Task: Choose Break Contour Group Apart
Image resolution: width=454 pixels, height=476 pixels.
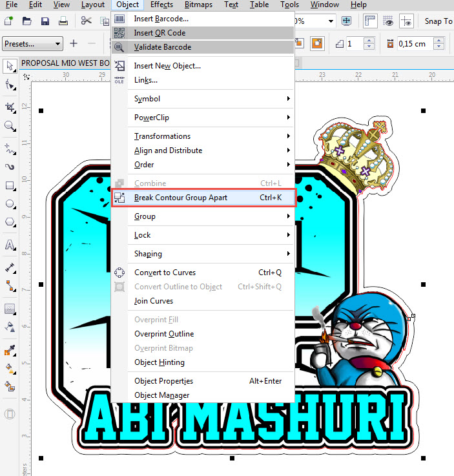Action: pyautogui.click(x=203, y=198)
